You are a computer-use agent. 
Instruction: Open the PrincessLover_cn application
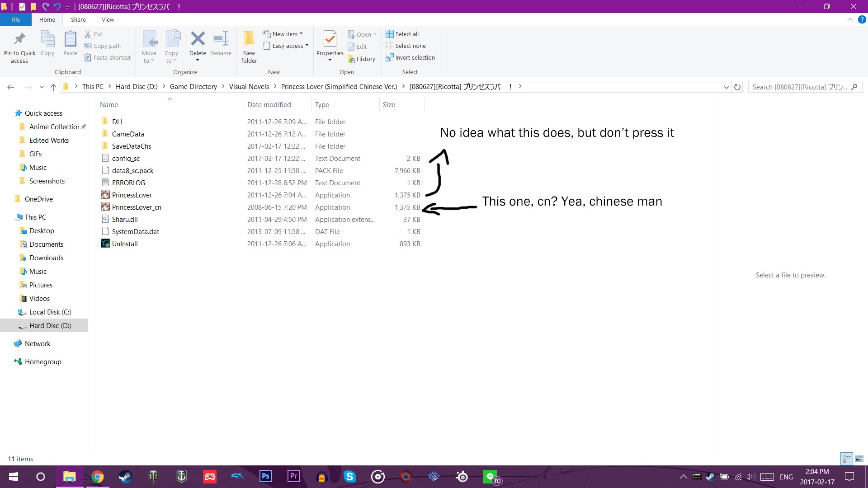click(x=136, y=207)
